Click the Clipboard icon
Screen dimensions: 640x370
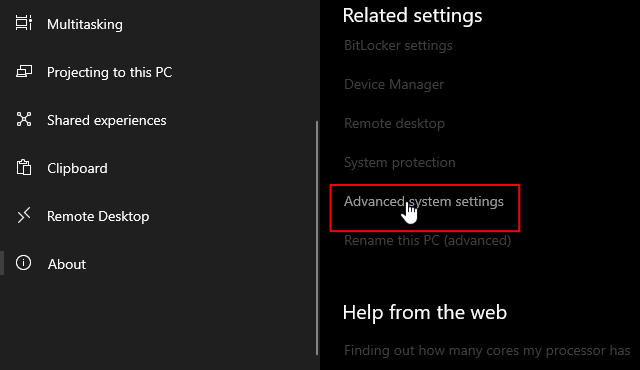tap(24, 167)
